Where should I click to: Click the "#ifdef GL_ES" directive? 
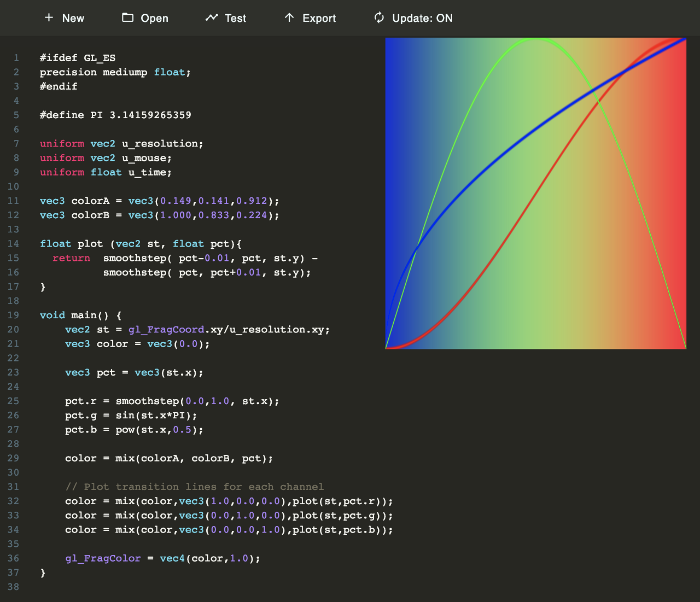78,58
